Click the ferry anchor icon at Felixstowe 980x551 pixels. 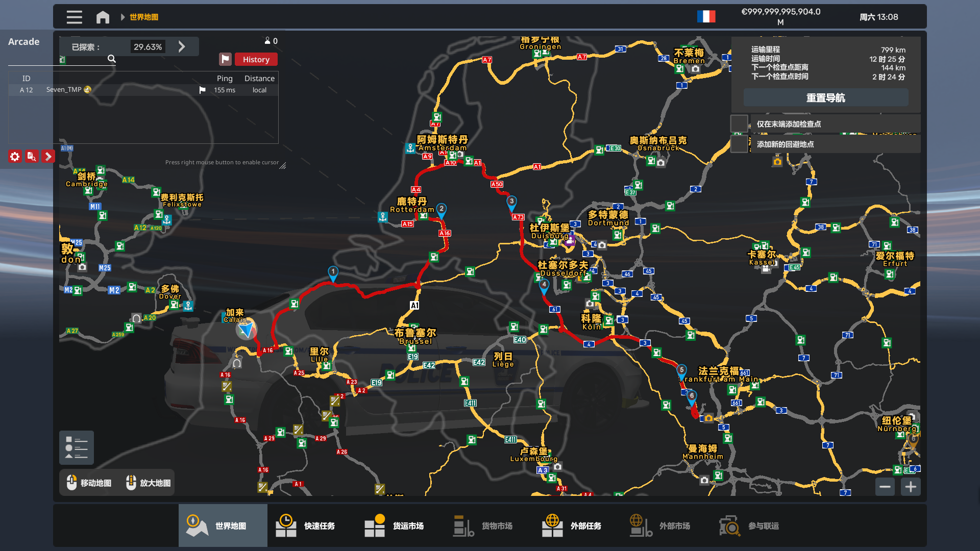click(x=167, y=220)
